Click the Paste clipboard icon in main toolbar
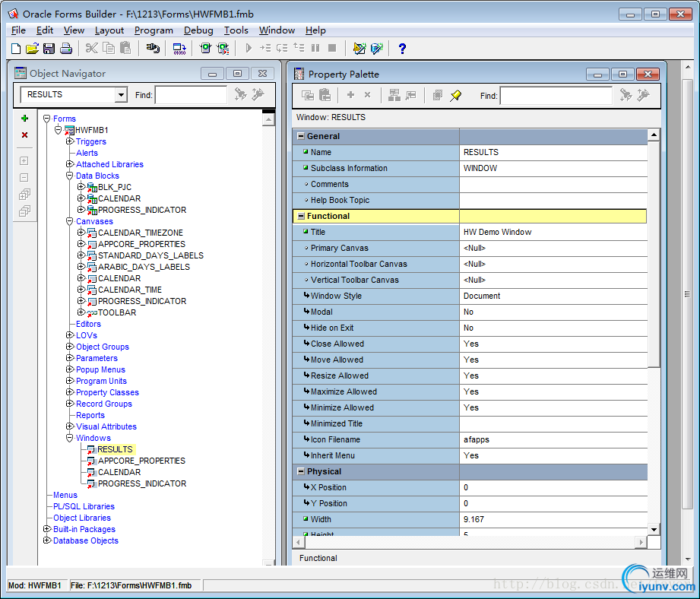This screenshot has width=700, height=599. 125,48
